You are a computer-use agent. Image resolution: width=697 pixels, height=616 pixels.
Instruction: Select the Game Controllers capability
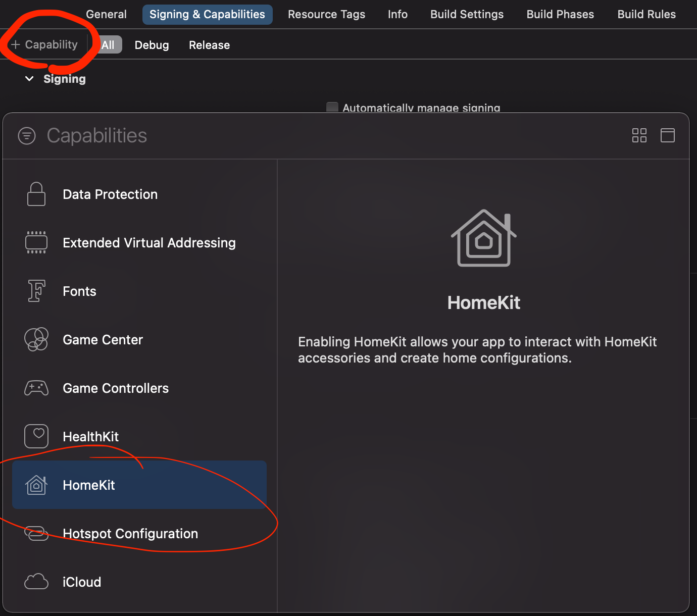139,388
